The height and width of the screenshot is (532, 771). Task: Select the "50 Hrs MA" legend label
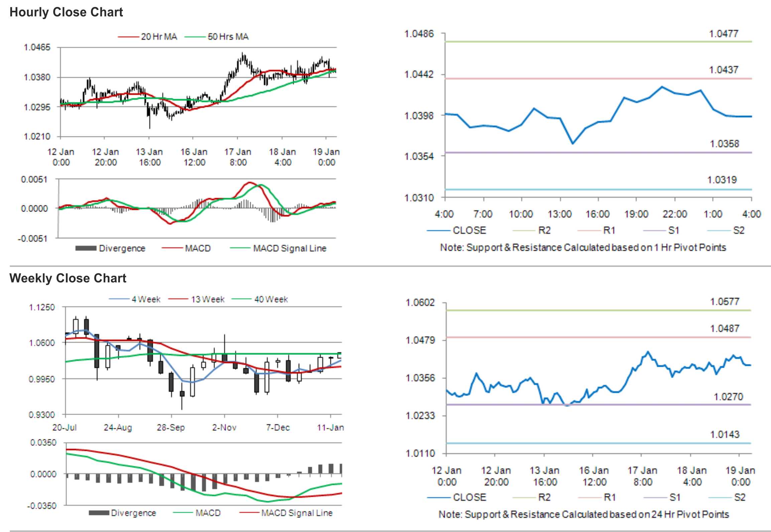point(228,37)
